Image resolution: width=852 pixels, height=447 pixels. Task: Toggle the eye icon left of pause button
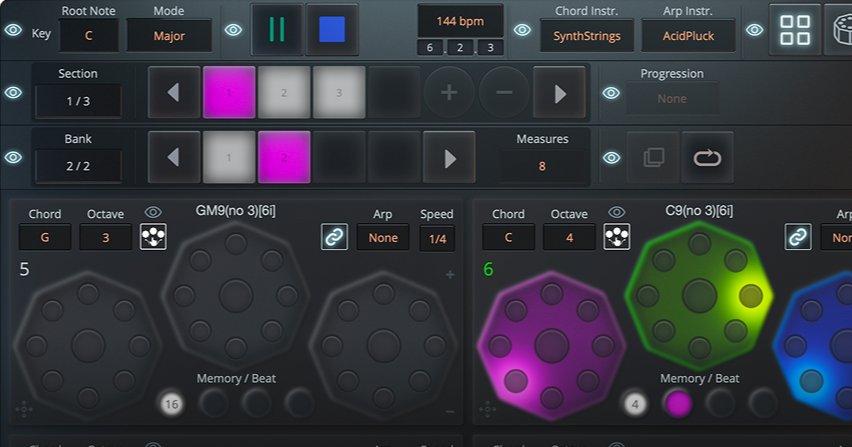234,30
